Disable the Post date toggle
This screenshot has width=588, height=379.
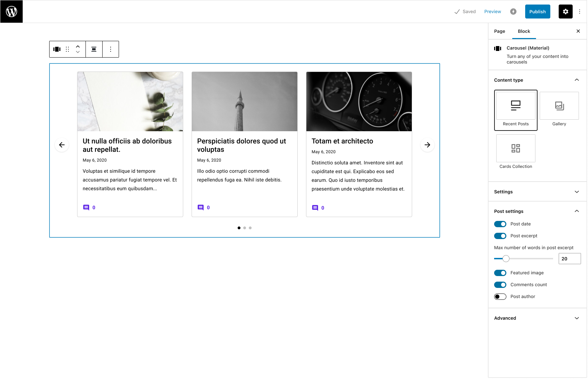tap(500, 224)
